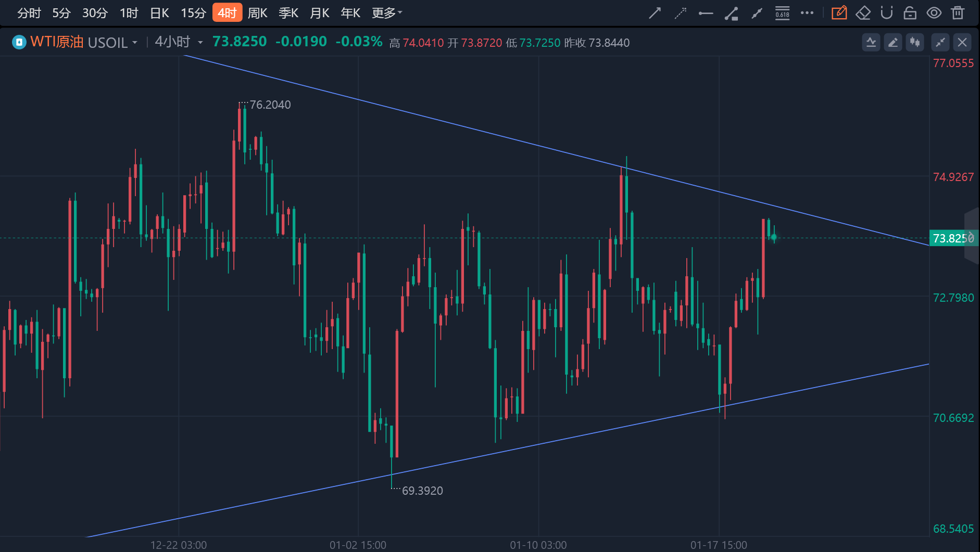
Task: Click the 01-10 03:00 time axis label
Action: 538,545
